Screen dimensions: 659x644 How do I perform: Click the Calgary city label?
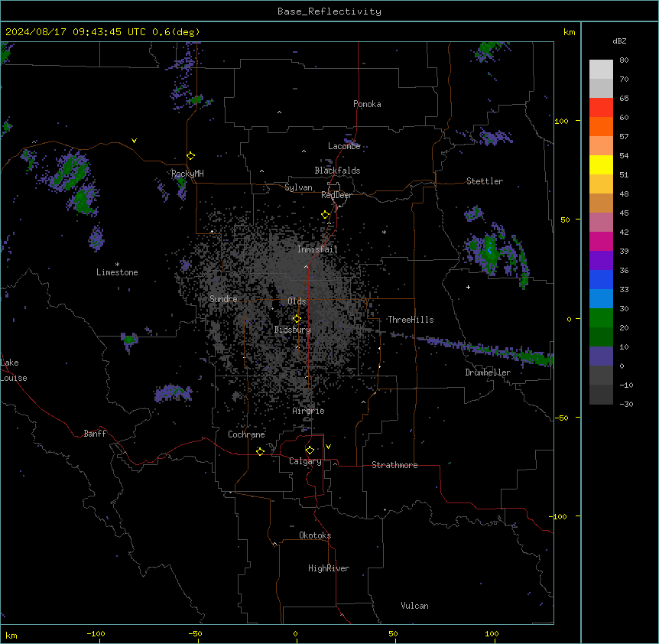[x=305, y=461]
